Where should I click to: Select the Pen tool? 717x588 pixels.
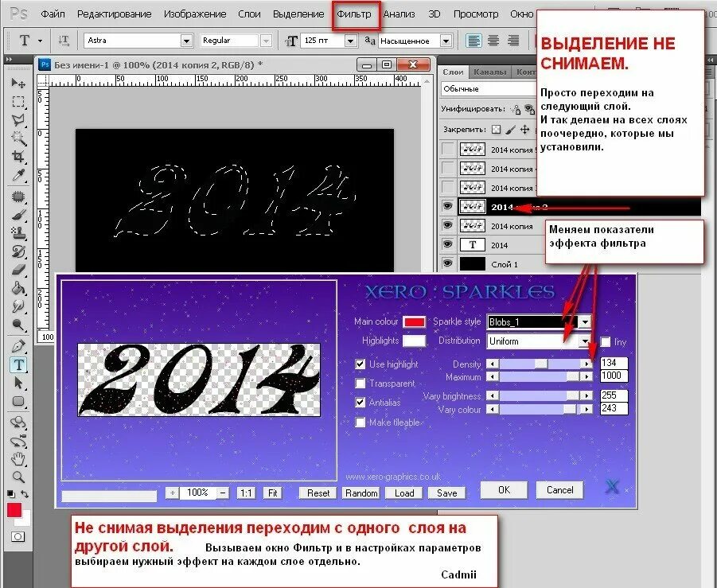(18, 346)
